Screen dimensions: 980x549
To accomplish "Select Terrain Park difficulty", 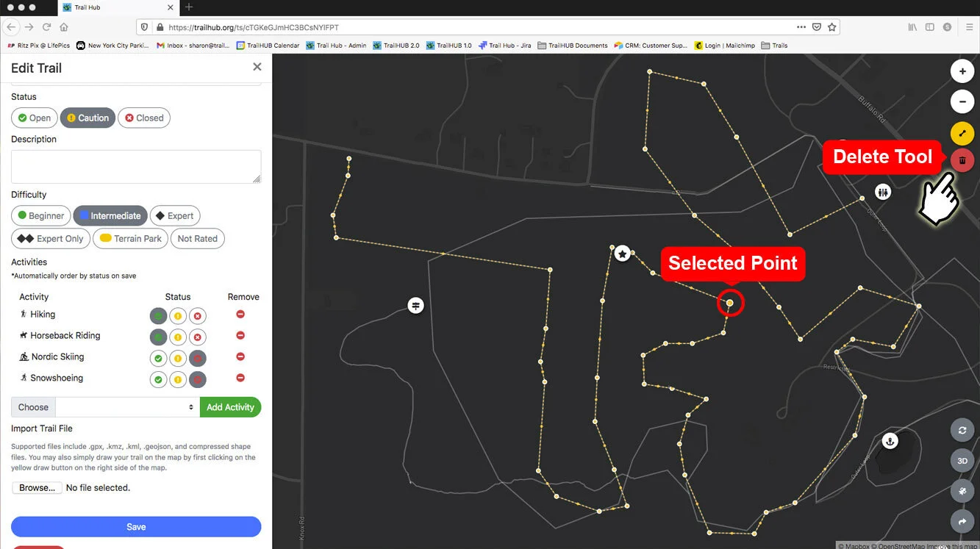I will point(131,239).
